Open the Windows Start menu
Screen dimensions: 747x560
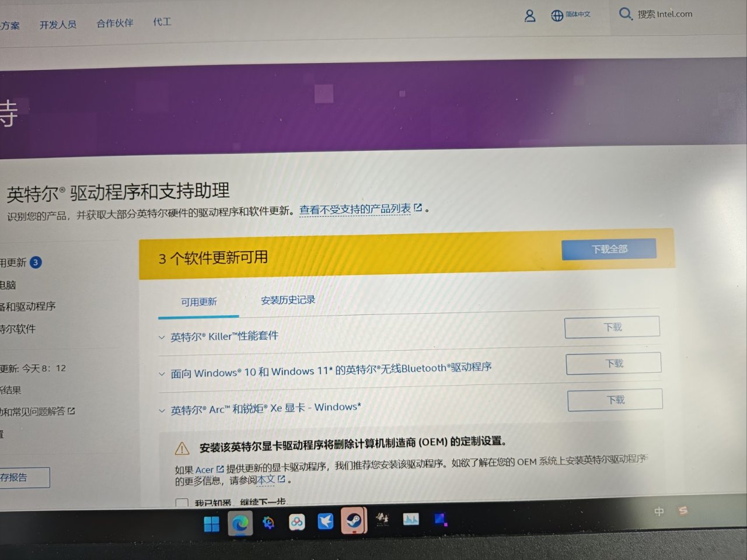211,524
